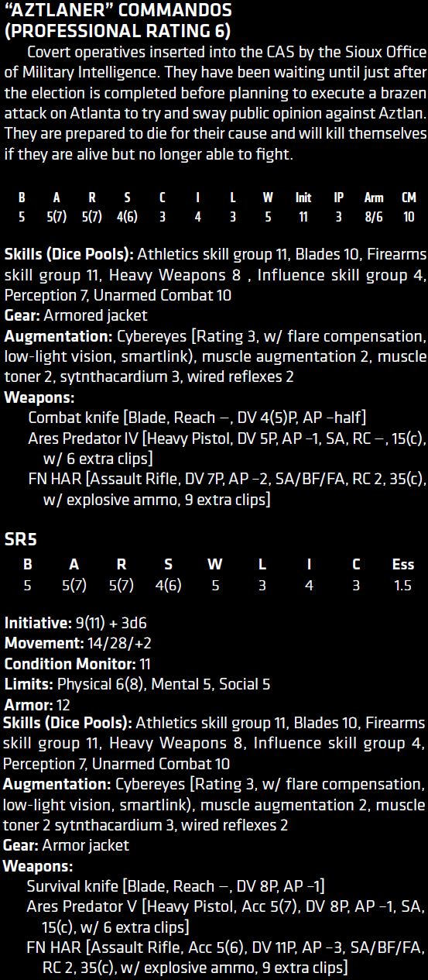The image size is (428, 980).
Task: Click the Movement: 14/28/+2 line
Action: (74, 643)
